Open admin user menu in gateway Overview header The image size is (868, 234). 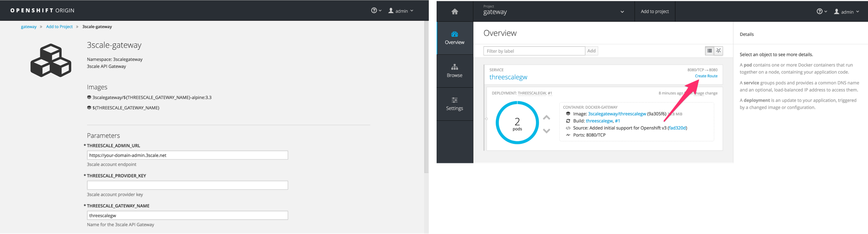point(846,12)
